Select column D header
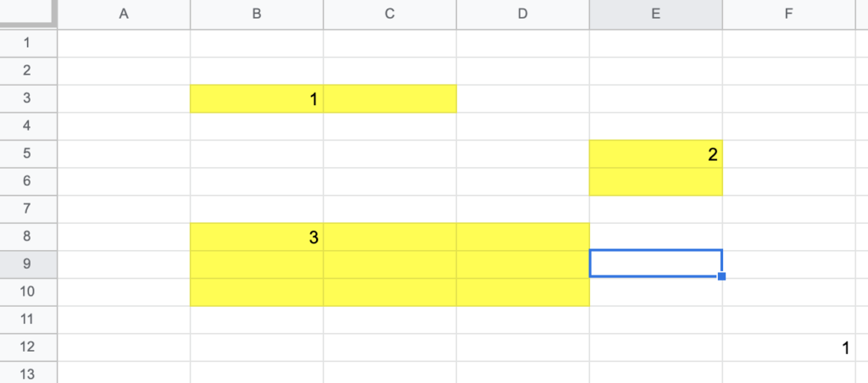The height and width of the screenshot is (383, 868). (522, 14)
